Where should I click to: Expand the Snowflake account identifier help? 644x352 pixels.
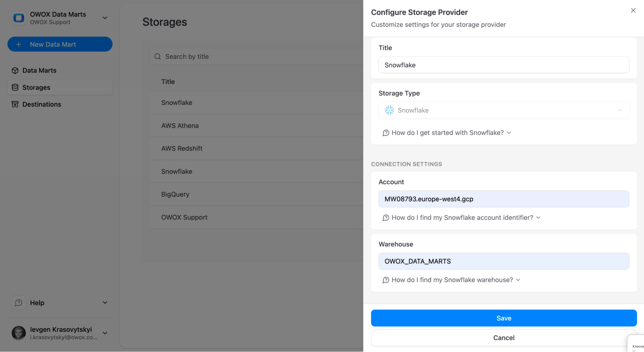(x=462, y=218)
